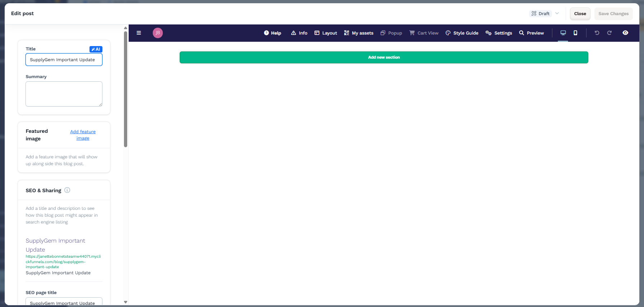Viewport: 644px width, 307px height.
Task: Click Add feature image link
Action: click(x=83, y=135)
